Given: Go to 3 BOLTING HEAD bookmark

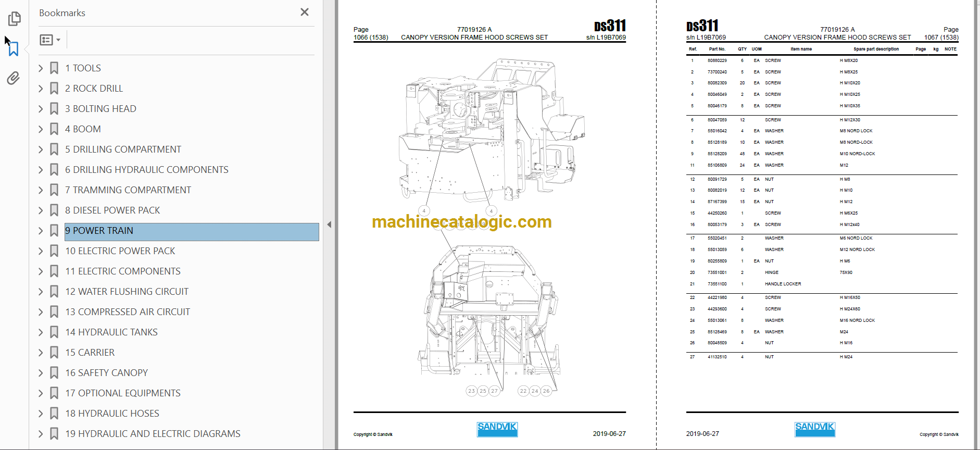Looking at the screenshot, I should click(x=100, y=109).
